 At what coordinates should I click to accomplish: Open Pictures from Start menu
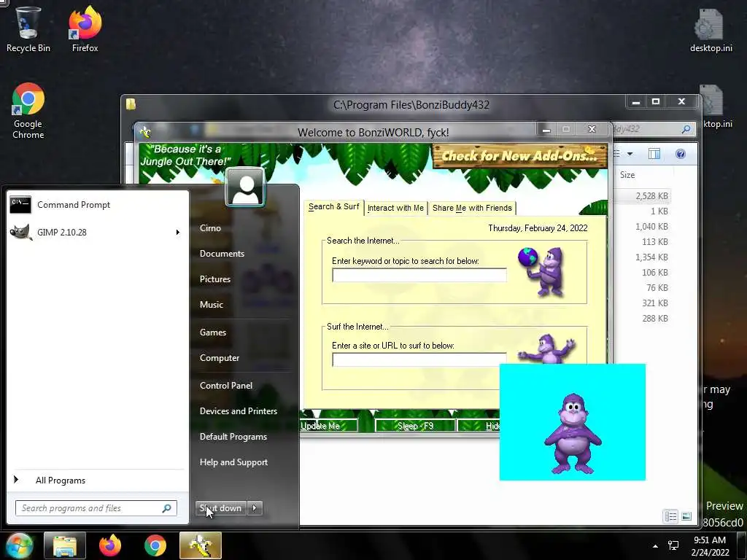pos(215,279)
